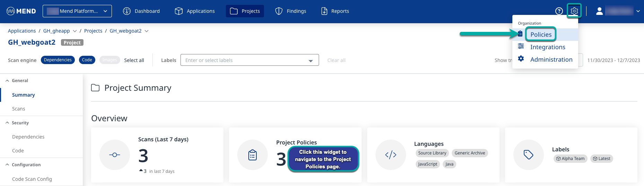644x186 pixels.
Task: Click the Project Policies clipboard icon
Action: [x=253, y=155]
